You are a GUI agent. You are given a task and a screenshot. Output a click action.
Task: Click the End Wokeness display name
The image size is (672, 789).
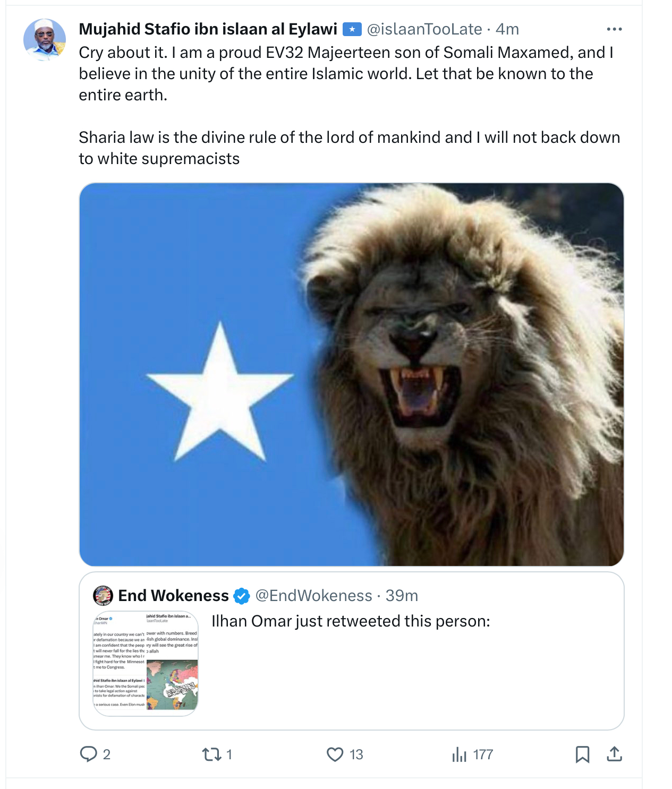point(173,596)
